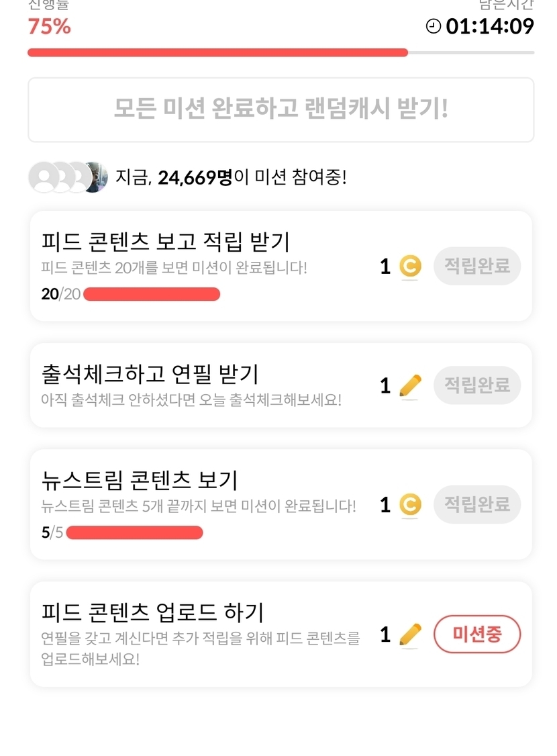This screenshot has width=557, height=756.
Task: Click the participant avatar photo thumbnail
Action: (x=97, y=177)
